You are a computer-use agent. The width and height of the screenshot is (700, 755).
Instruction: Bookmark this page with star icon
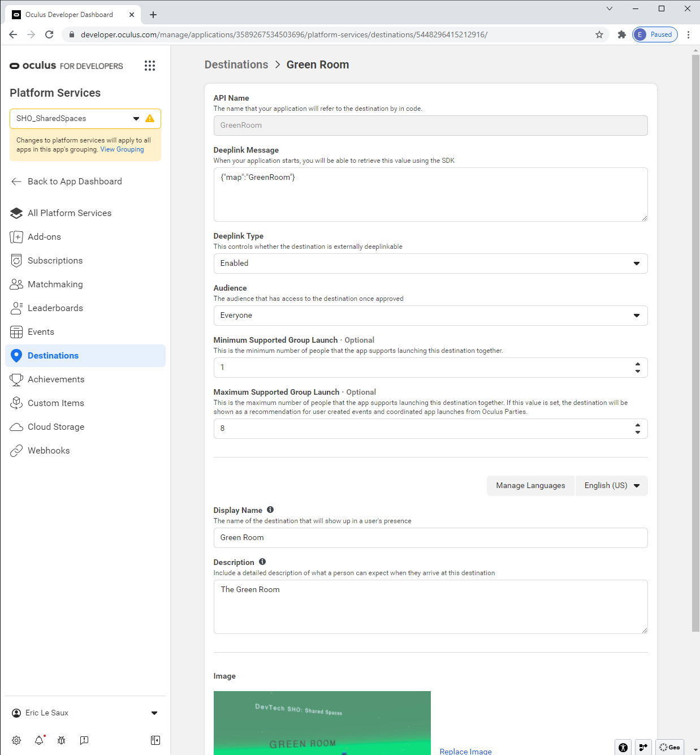599,34
